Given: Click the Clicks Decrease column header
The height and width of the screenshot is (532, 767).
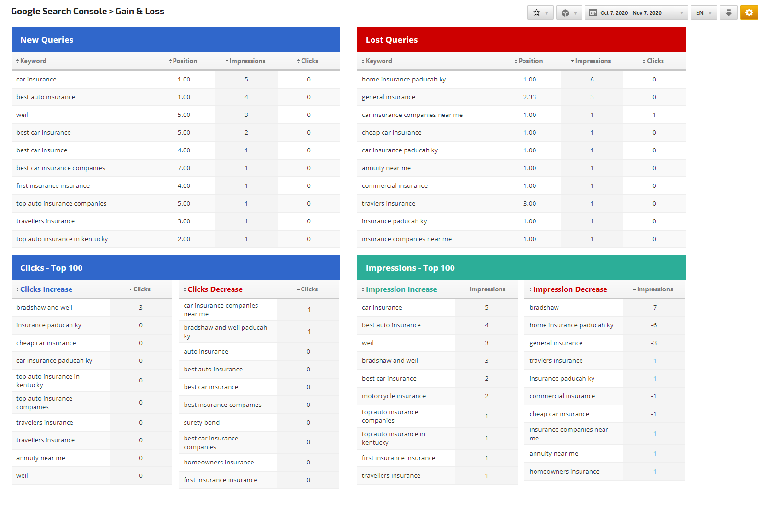Looking at the screenshot, I should [x=215, y=289].
